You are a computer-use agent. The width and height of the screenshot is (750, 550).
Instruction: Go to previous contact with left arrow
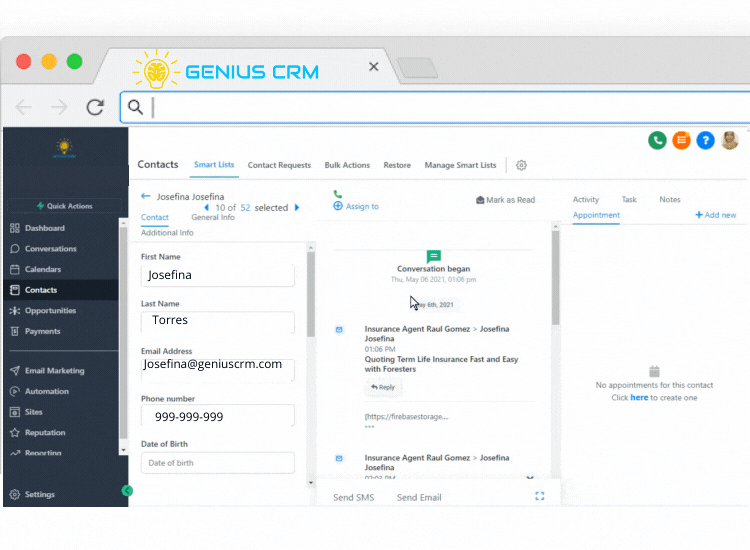click(x=206, y=208)
